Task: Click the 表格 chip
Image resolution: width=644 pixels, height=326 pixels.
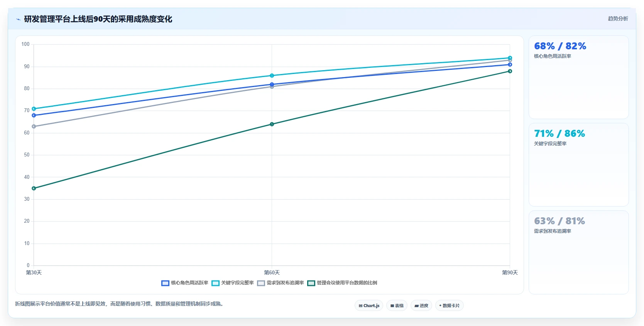Action: (397, 306)
